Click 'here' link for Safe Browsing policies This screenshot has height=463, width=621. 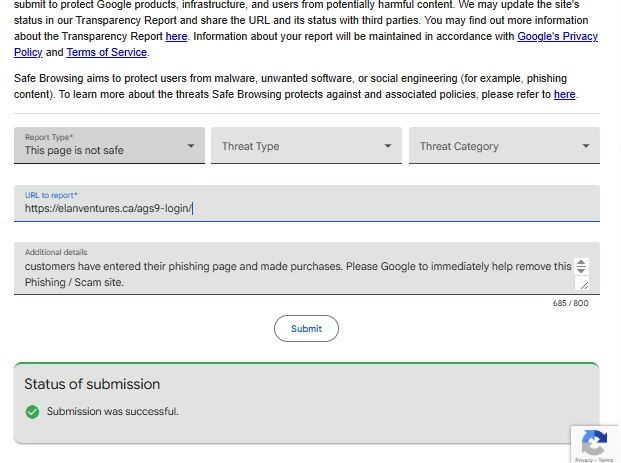[565, 95]
